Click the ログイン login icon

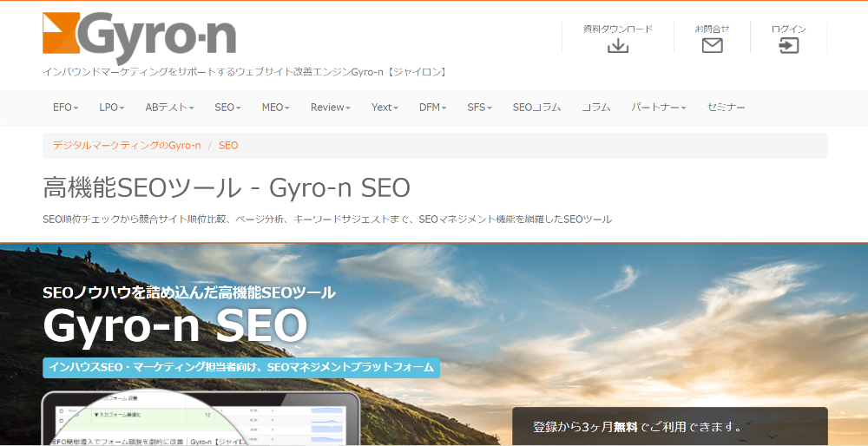(x=788, y=46)
